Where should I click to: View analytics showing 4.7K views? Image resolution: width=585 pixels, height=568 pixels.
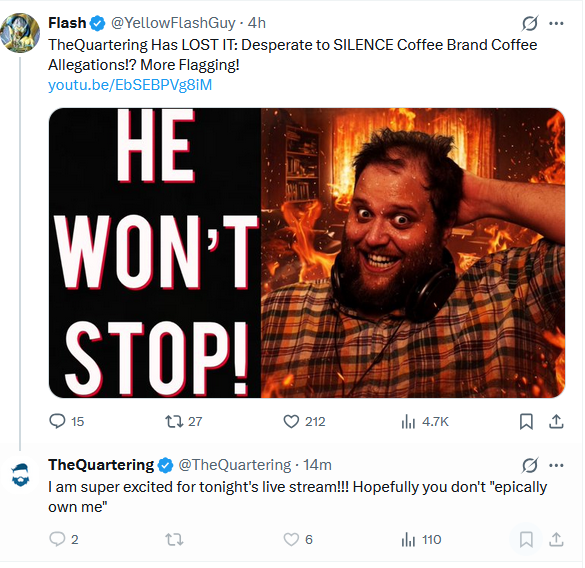coord(425,422)
